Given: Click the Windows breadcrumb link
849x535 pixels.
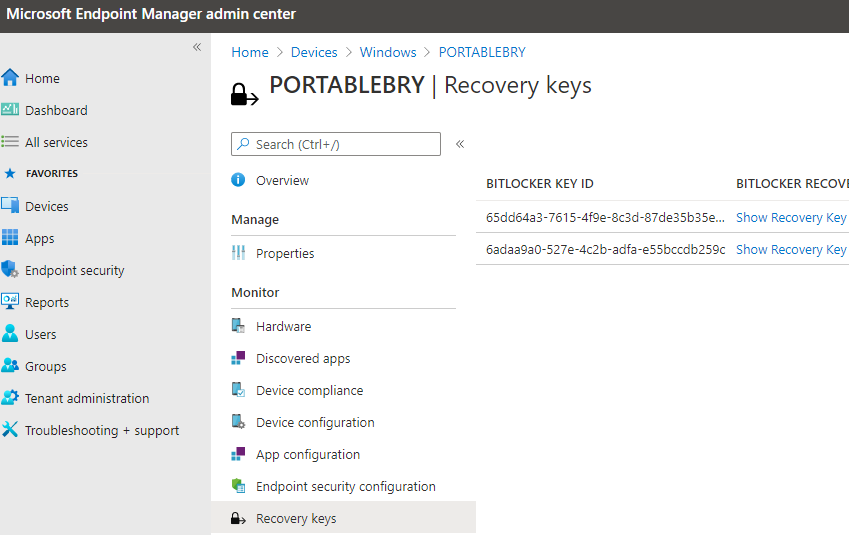Looking at the screenshot, I should pyautogui.click(x=388, y=52).
